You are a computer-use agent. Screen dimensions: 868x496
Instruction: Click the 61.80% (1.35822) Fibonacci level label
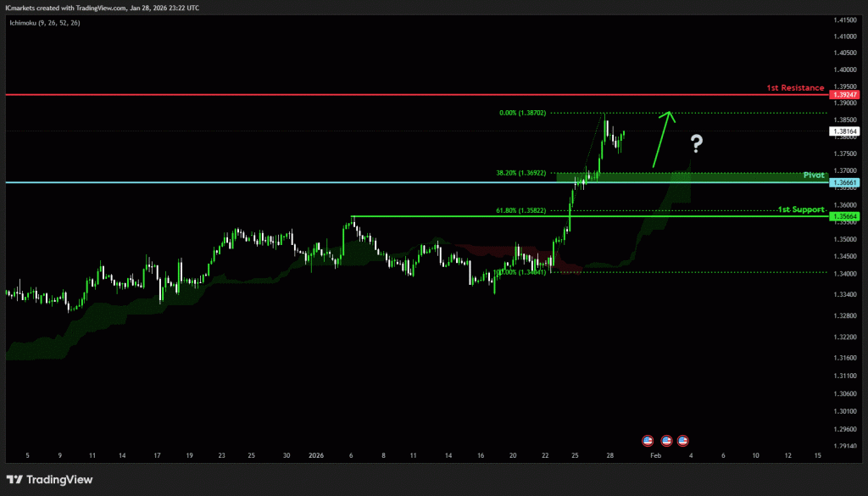526,210
